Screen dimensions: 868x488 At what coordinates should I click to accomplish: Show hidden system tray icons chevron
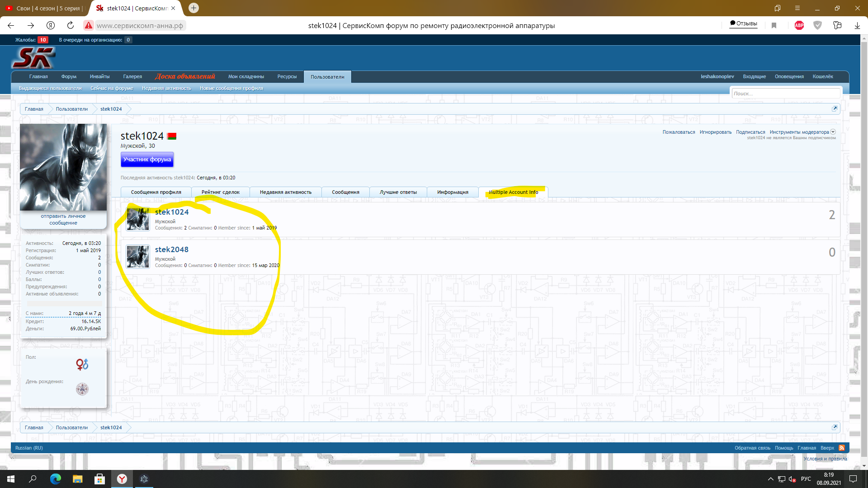pos(770,479)
